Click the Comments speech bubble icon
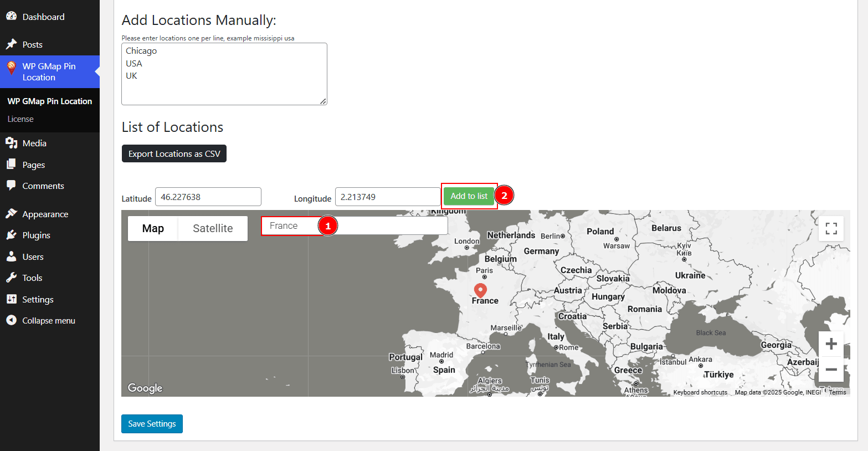The height and width of the screenshot is (451, 868). point(11,186)
